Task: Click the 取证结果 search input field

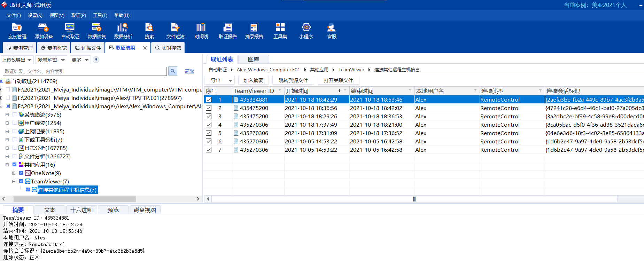Action: click(85, 71)
